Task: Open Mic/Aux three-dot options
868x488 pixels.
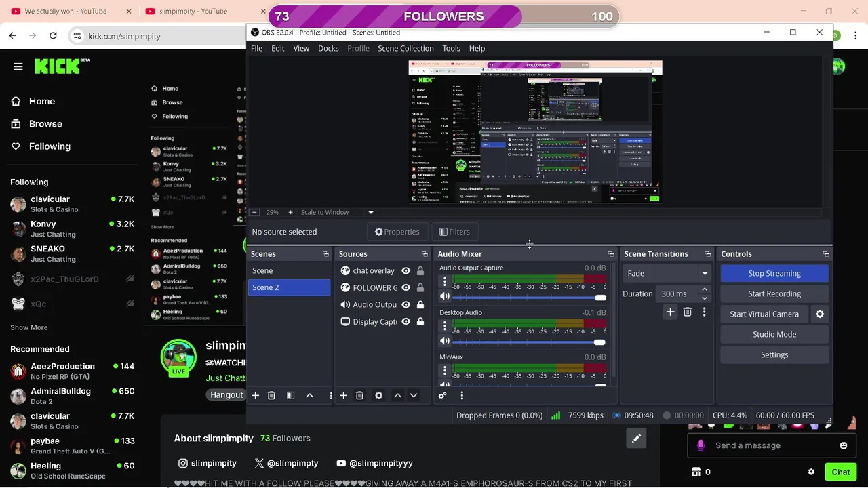Action: coord(445,371)
